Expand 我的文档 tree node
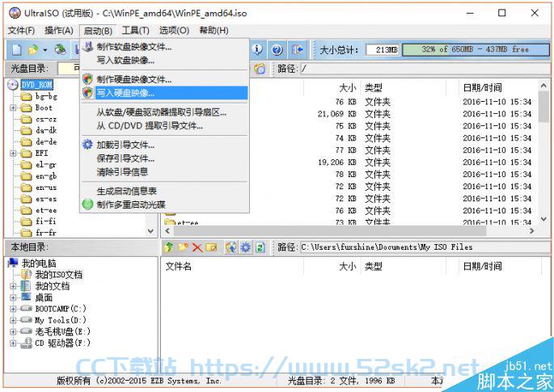This screenshot has width=554, height=392. [13, 286]
